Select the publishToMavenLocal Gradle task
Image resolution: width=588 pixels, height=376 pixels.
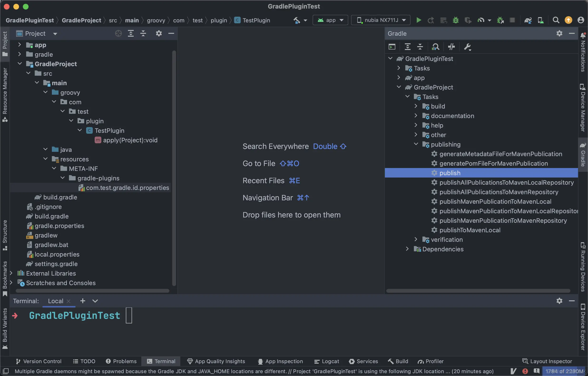[x=470, y=230]
